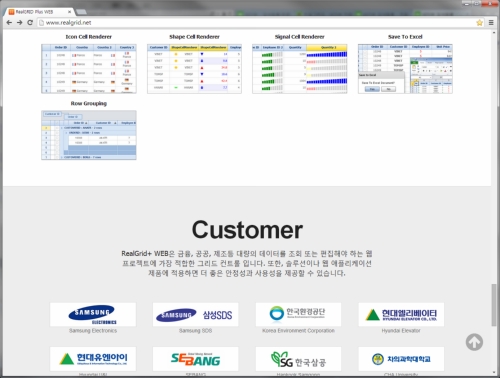Click the Hyundai Elevator logo
This screenshot has height=378, width=500.
401,314
